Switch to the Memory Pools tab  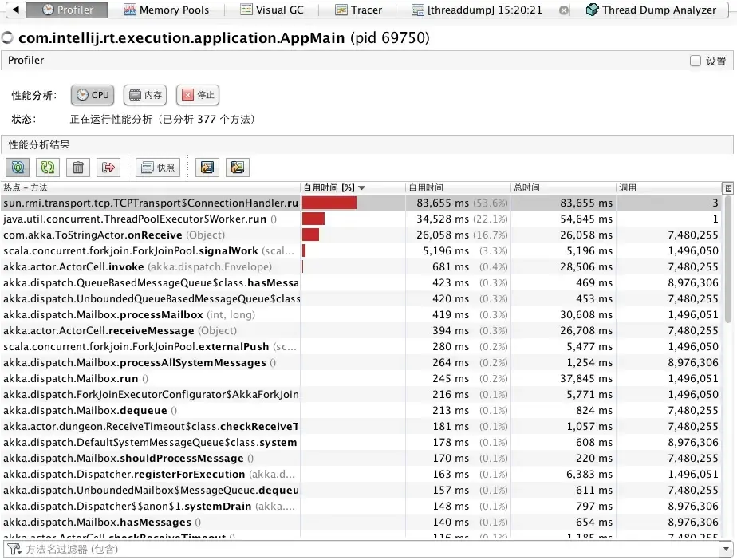(167, 10)
